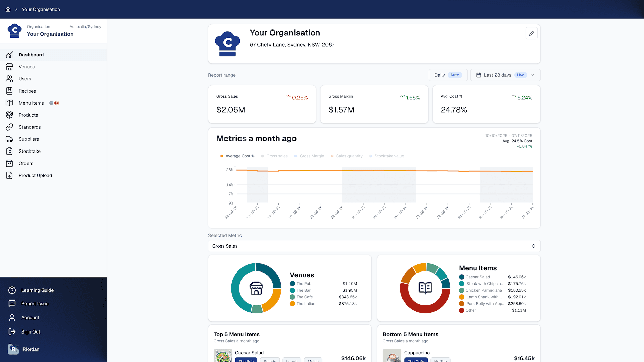
Task: Open the Suppliers page
Action: tap(10, 139)
